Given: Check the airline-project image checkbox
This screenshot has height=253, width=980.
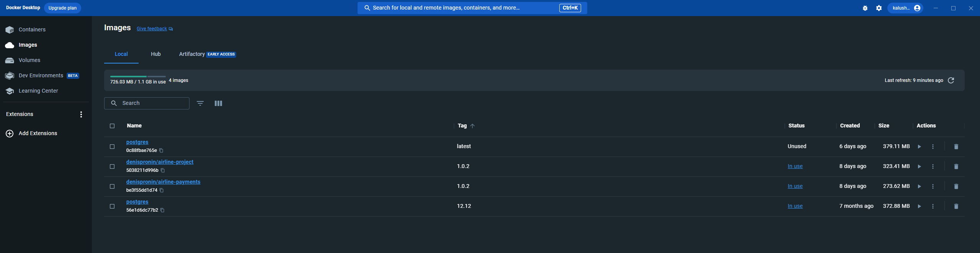Looking at the screenshot, I should [112, 166].
